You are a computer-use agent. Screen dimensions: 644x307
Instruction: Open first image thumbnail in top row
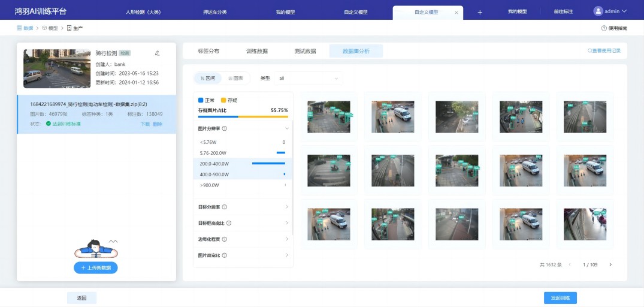pyautogui.click(x=328, y=117)
